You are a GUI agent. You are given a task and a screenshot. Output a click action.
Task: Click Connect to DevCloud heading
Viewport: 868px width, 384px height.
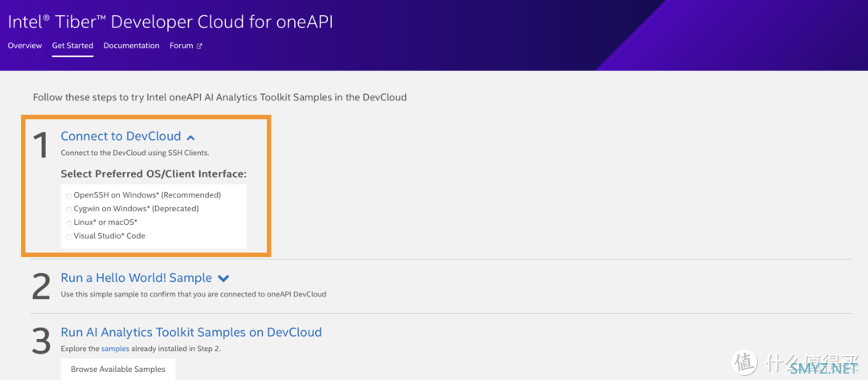(121, 136)
